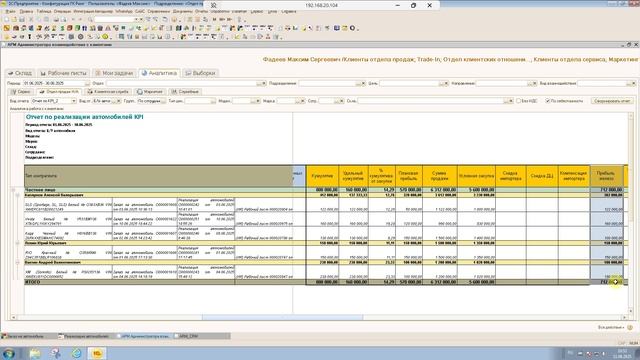Image resolution: width=640 pixels, height=360 pixels.
Task: Switch to Реализация автомобиля window tab
Action: [85, 336]
